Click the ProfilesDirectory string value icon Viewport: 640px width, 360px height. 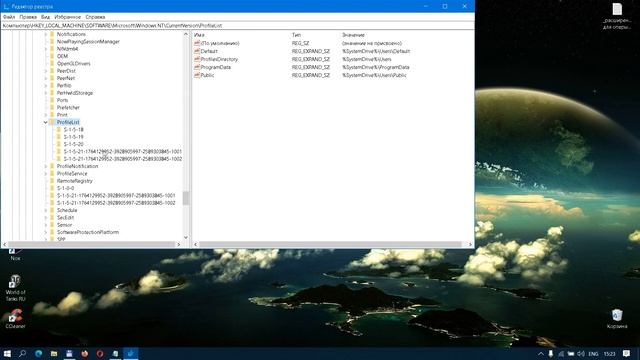coord(197,59)
